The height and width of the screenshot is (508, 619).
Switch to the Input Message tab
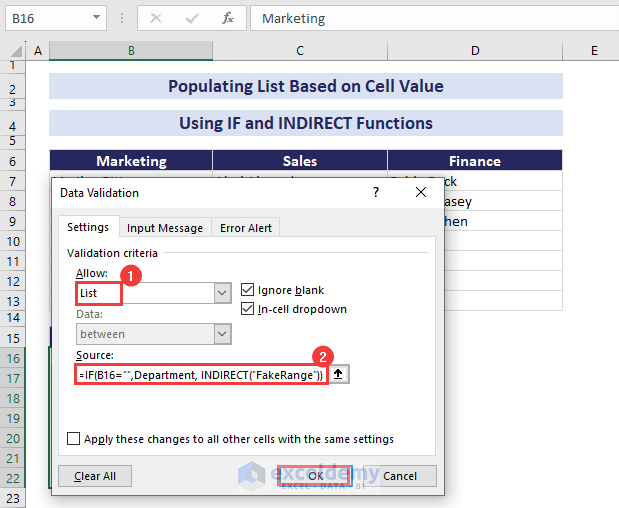[x=165, y=228]
